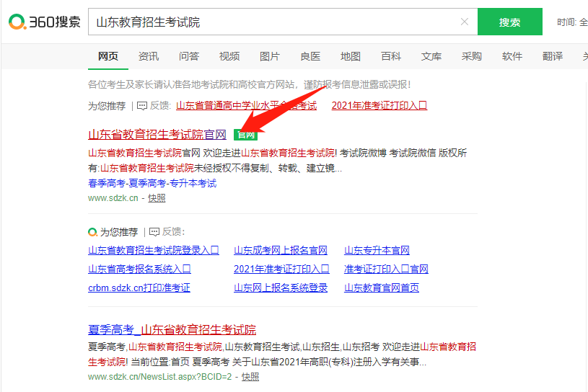Click the green 搜索 button

pyautogui.click(x=509, y=22)
